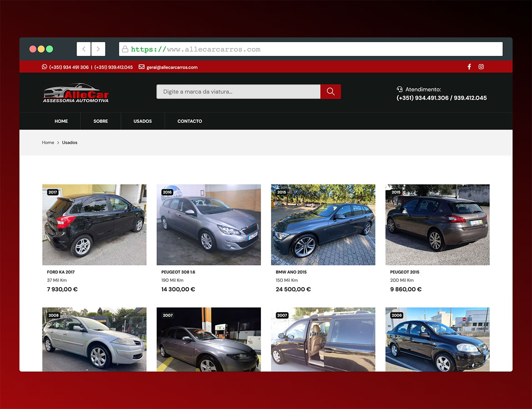This screenshot has width=532, height=409.
Task: Click the PEUGEOT 308 1.6 title
Action: coord(178,272)
